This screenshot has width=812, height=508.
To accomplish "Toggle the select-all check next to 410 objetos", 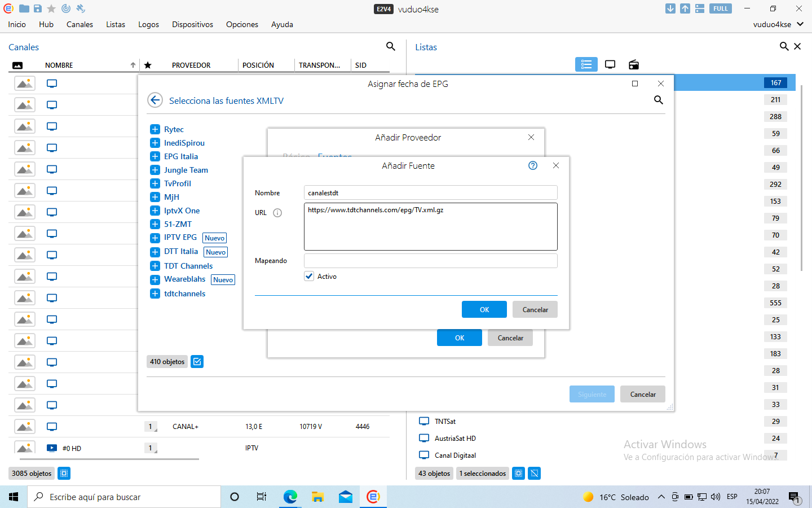I will 197,362.
